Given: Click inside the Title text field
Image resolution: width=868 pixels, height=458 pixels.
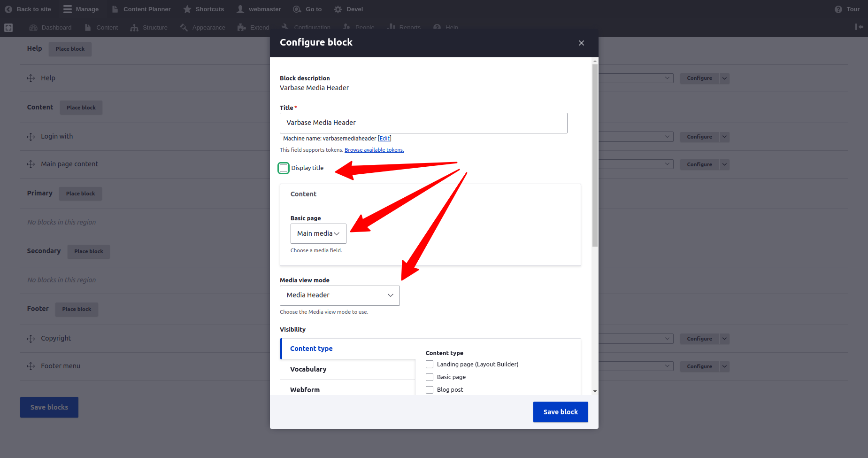Looking at the screenshot, I should 423,123.
